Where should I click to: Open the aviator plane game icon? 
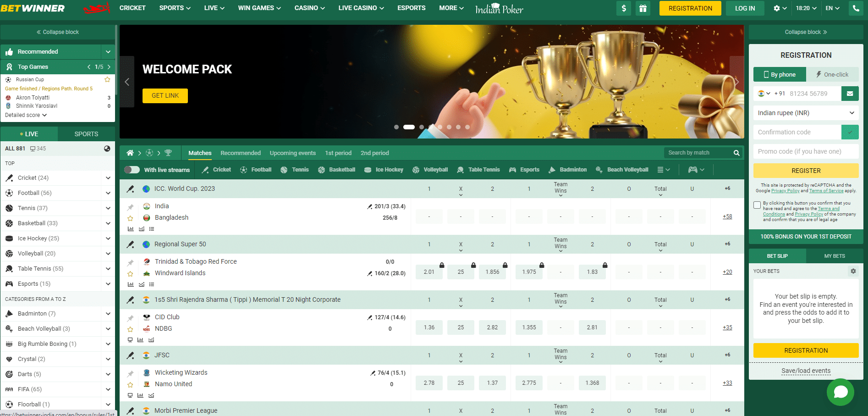(x=97, y=8)
